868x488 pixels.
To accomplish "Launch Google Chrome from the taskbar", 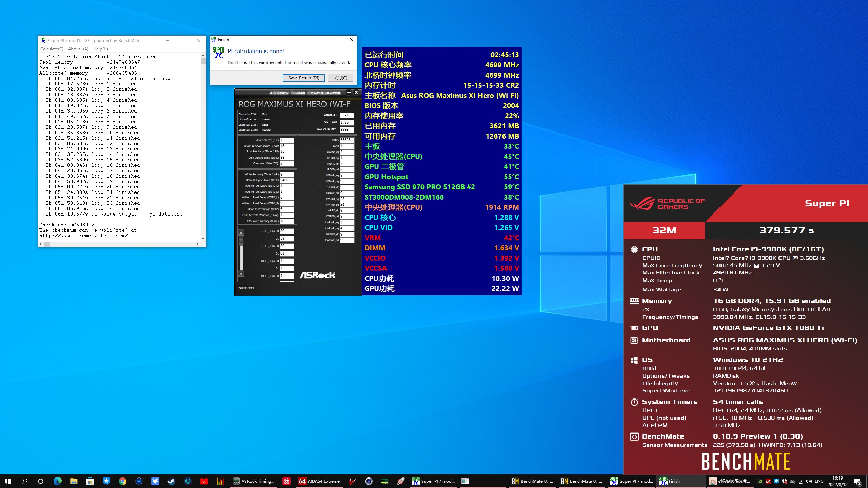I will tap(122, 481).
